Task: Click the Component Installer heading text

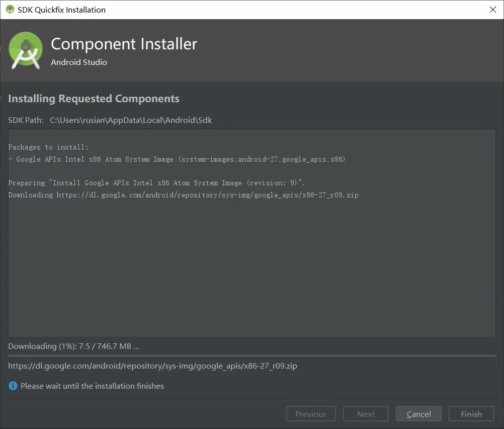Action: coord(124,43)
